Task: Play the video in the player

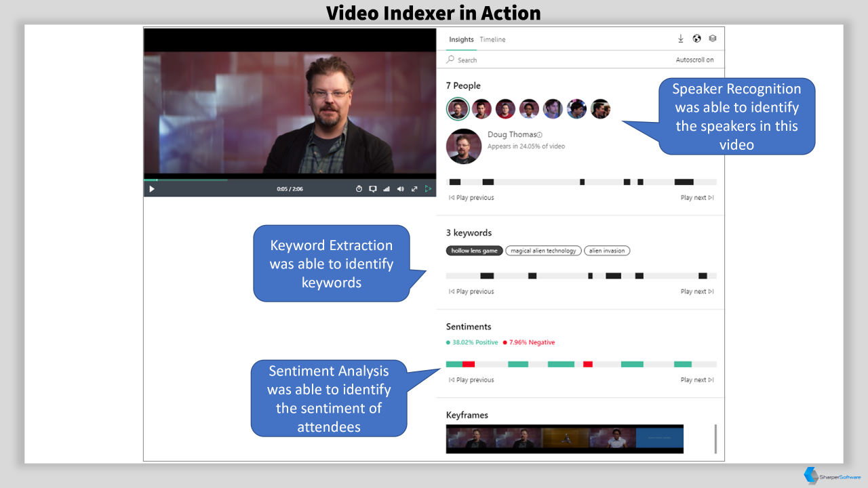Action: click(x=151, y=189)
